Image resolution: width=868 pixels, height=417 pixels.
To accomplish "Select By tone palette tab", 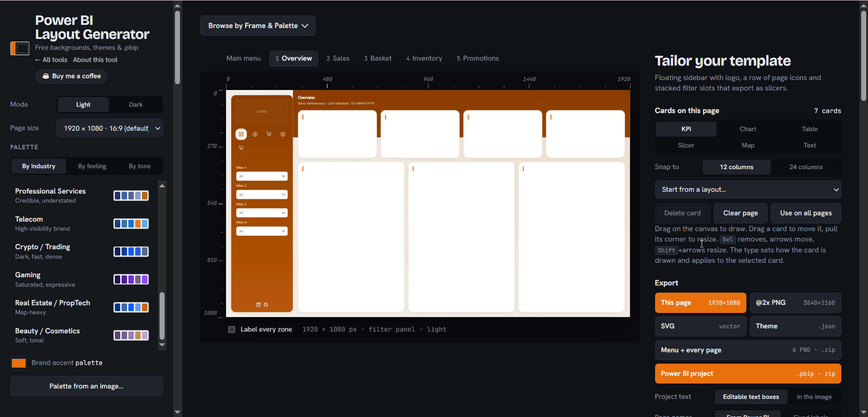I will point(140,166).
